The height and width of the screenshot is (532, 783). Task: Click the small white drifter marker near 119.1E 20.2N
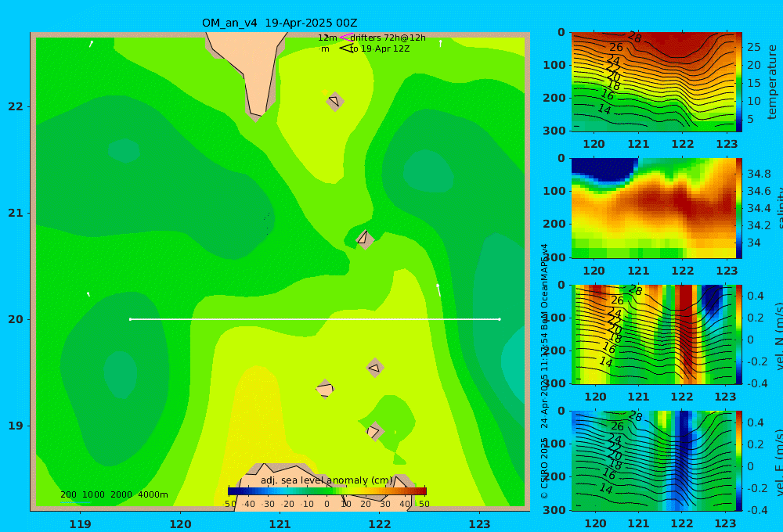(88, 294)
